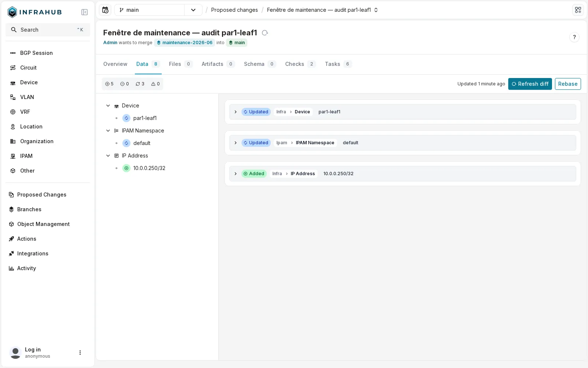Expand the Updated Device par1-leaf1 diff card
Image resolution: width=588 pixels, height=368 pixels.
(236, 112)
